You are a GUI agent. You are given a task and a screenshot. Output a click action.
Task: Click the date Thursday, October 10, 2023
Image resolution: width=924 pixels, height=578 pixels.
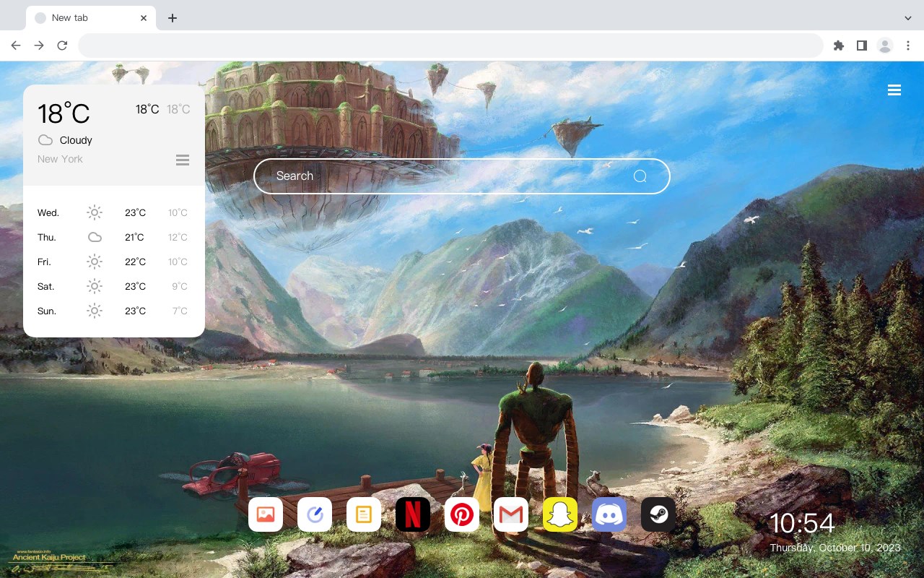pyautogui.click(x=835, y=548)
